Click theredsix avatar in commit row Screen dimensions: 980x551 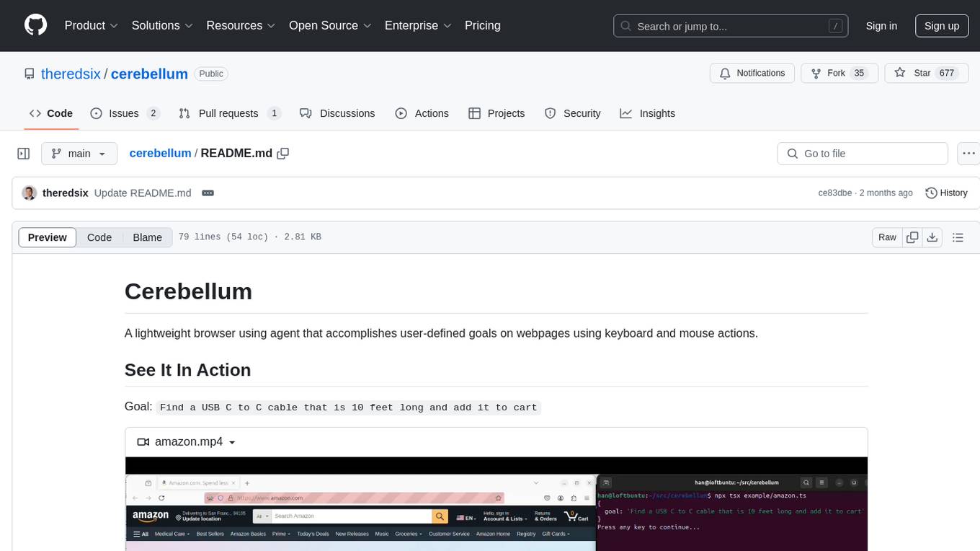[29, 193]
